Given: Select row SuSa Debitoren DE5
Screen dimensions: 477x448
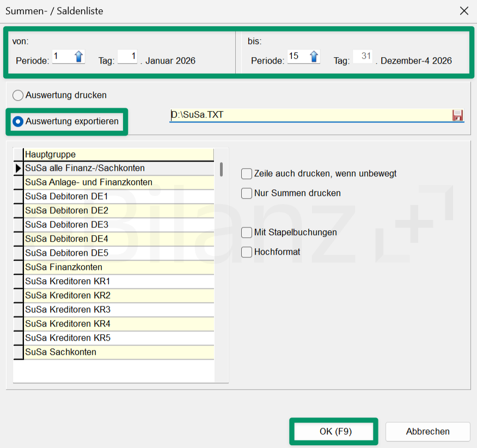Looking at the screenshot, I should 119,253.
